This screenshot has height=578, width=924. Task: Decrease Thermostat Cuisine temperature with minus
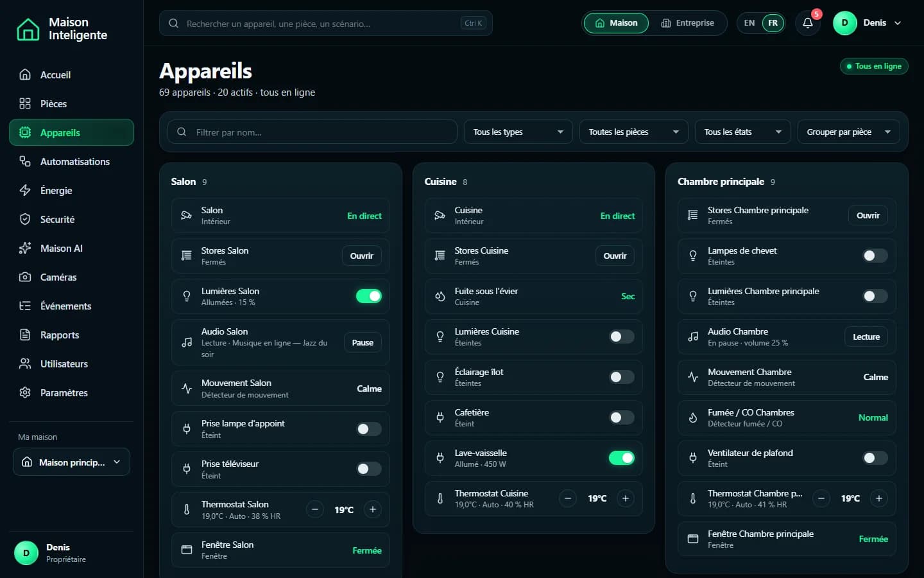tap(568, 498)
